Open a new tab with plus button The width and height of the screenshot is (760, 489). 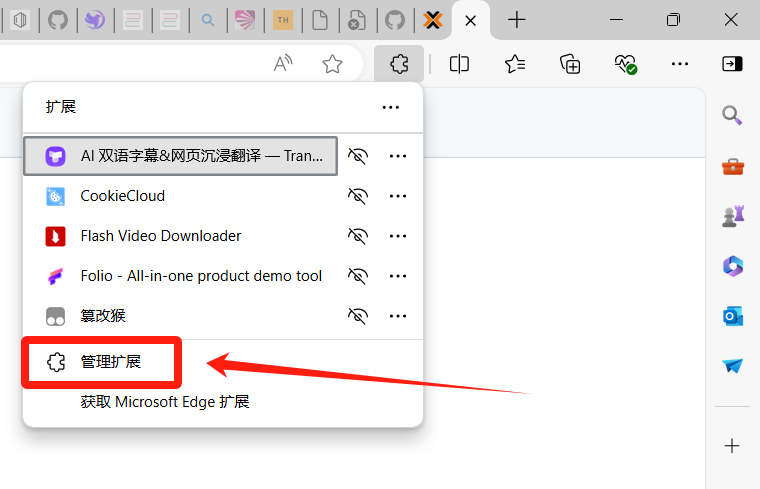(x=516, y=20)
